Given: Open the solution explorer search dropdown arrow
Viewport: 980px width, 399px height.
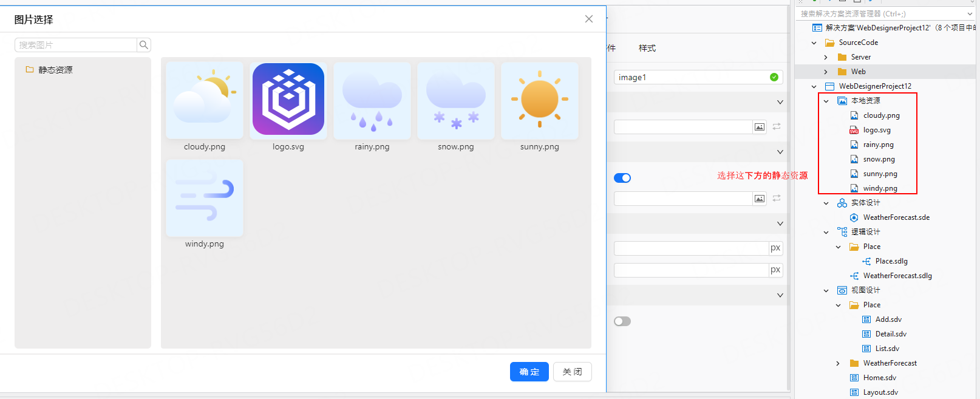Looking at the screenshot, I should 970,13.
